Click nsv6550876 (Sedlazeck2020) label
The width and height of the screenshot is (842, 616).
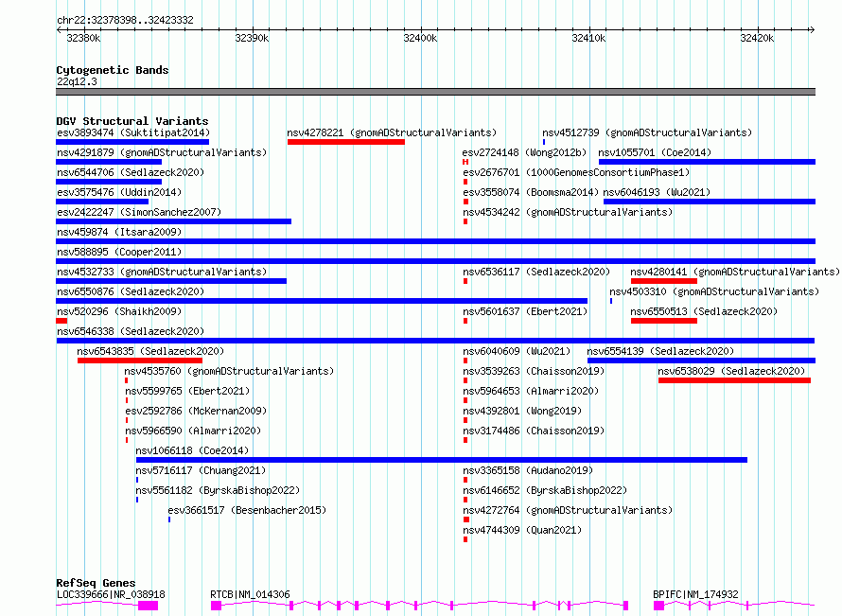[131, 291]
